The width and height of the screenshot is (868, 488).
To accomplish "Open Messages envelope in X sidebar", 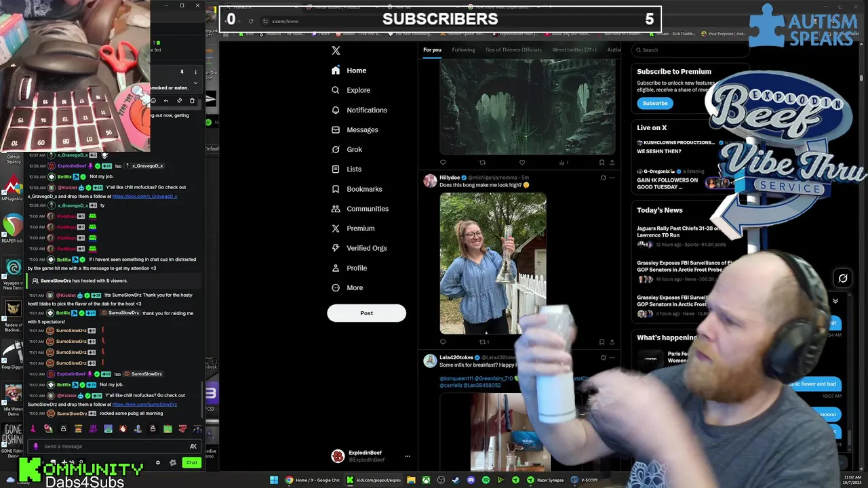I will click(x=335, y=129).
